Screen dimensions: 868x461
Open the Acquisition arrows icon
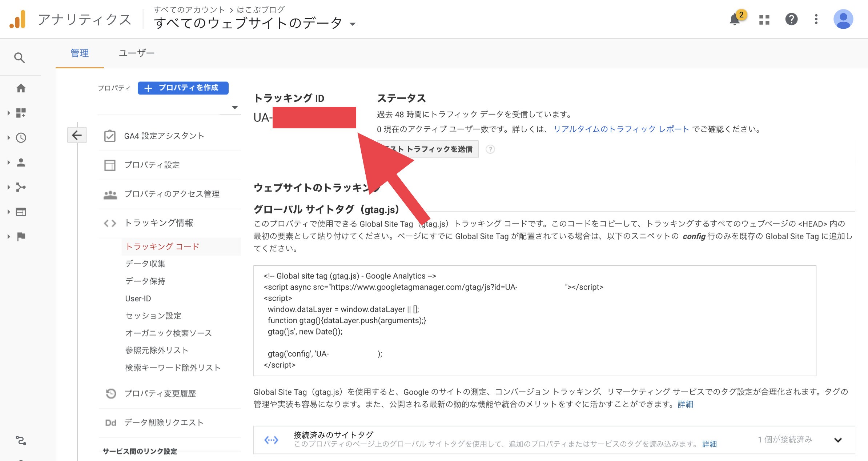[21, 187]
